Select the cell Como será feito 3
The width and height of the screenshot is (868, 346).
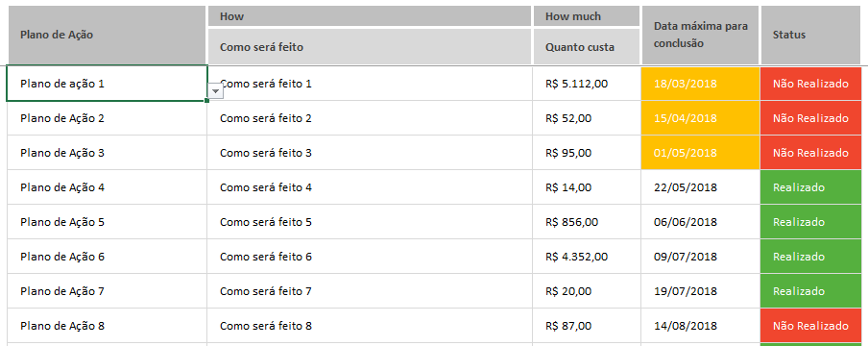tap(370, 153)
